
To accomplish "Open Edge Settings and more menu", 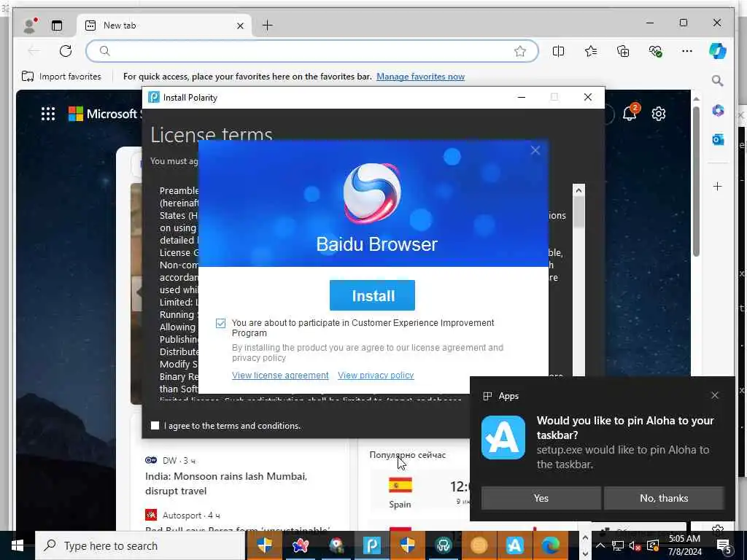I will pyautogui.click(x=687, y=51).
